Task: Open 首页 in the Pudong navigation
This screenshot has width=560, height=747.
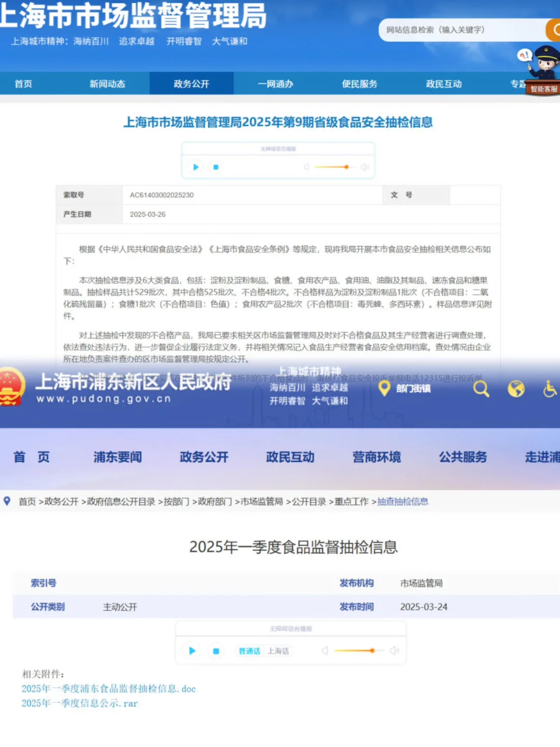Action: pyautogui.click(x=32, y=457)
